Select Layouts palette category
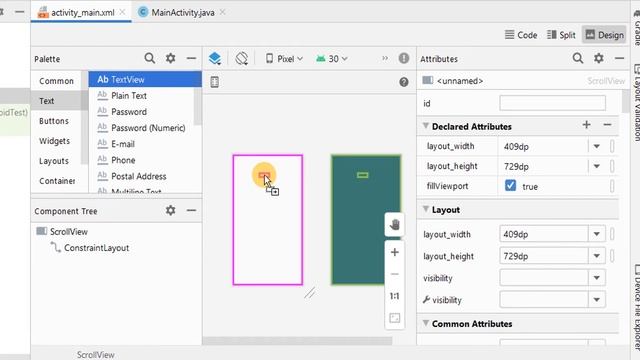This screenshot has height=360, width=640. pyautogui.click(x=56, y=161)
